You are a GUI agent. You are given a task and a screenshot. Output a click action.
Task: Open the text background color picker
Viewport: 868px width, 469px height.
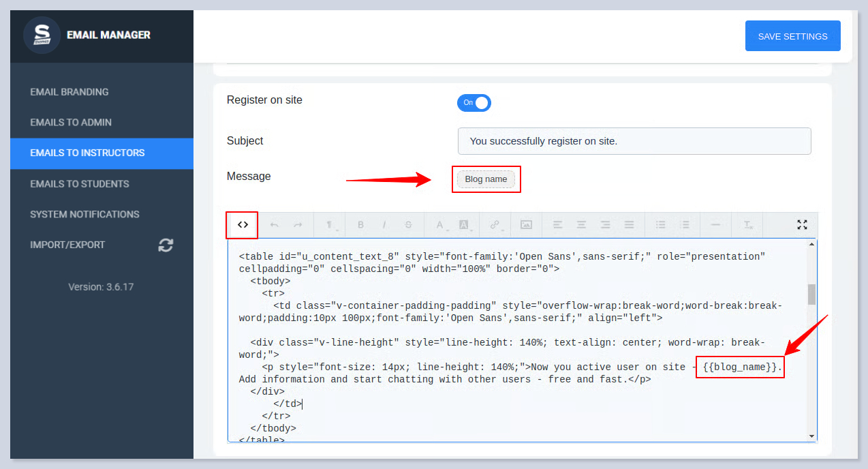464,225
